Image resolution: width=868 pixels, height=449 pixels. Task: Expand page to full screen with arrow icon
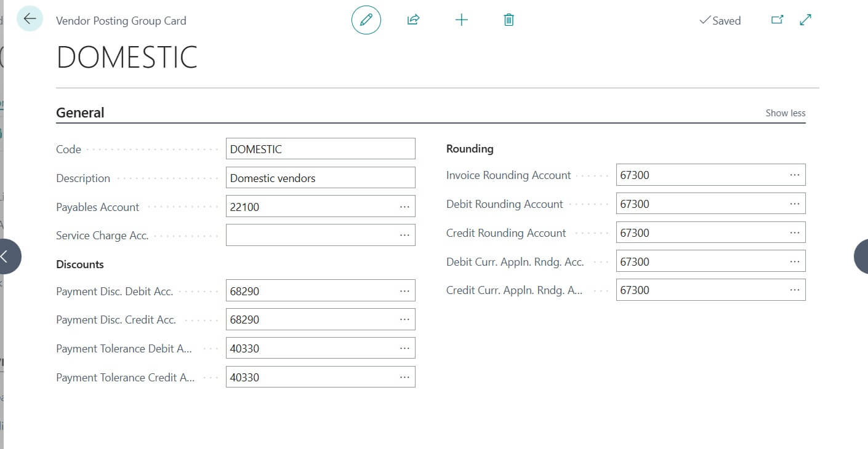[x=805, y=20]
